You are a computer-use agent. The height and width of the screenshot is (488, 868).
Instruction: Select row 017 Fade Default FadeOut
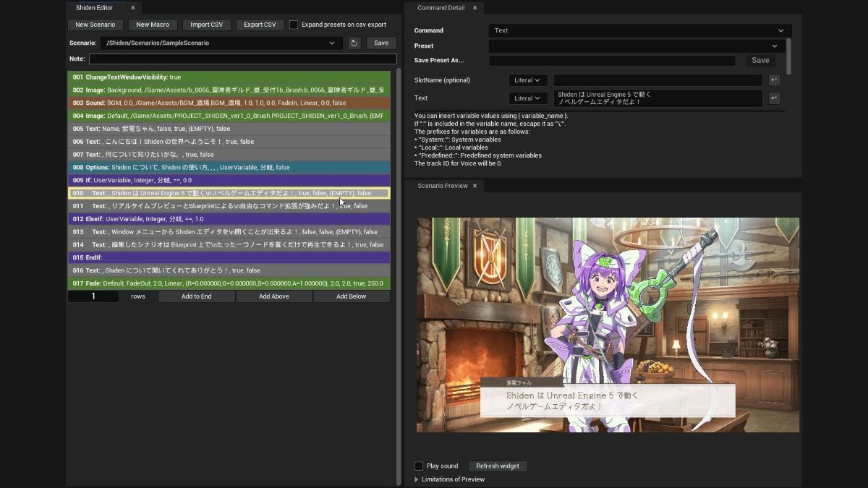coord(229,283)
